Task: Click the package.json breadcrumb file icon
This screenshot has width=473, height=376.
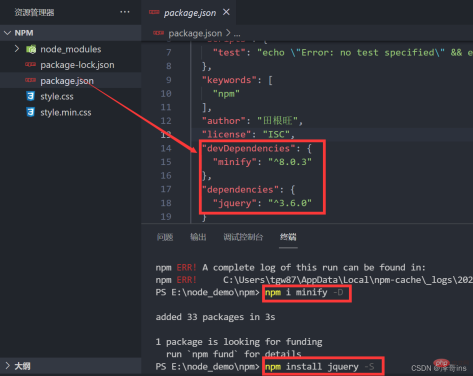Action: (x=158, y=33)
